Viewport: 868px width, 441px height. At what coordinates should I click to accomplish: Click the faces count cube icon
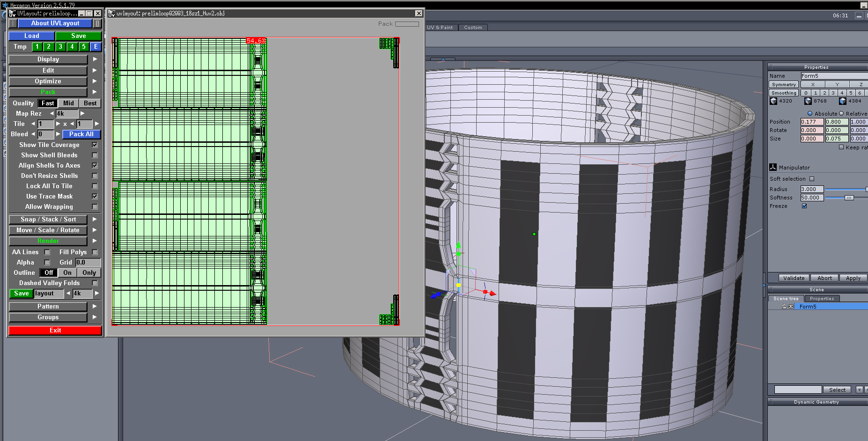click(x=843, y=101)
